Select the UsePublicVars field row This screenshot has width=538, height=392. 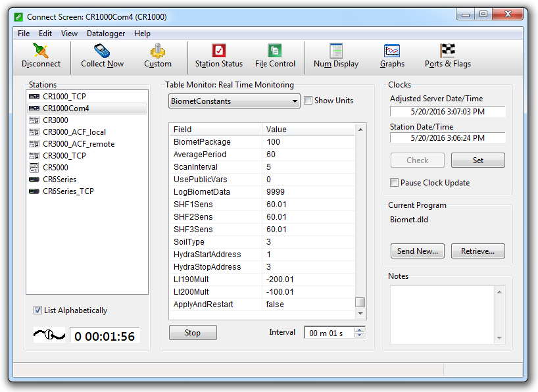click(262, 180)
